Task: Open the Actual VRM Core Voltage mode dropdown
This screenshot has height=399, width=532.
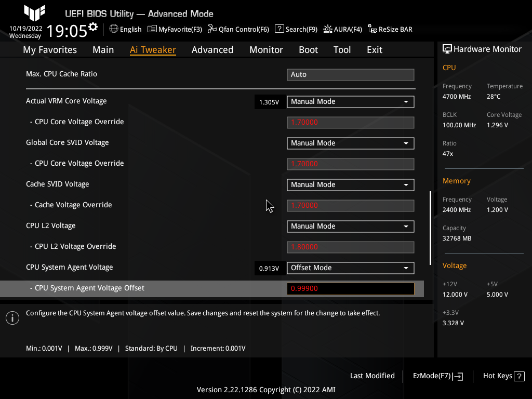Action: click(x=350, y=101)
